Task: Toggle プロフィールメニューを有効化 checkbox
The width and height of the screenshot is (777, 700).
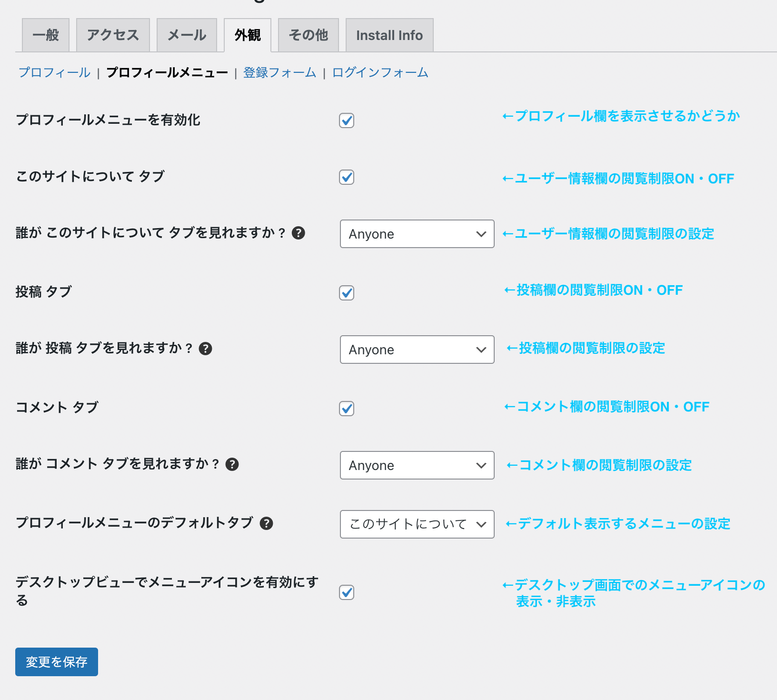Action: [347, 120]
